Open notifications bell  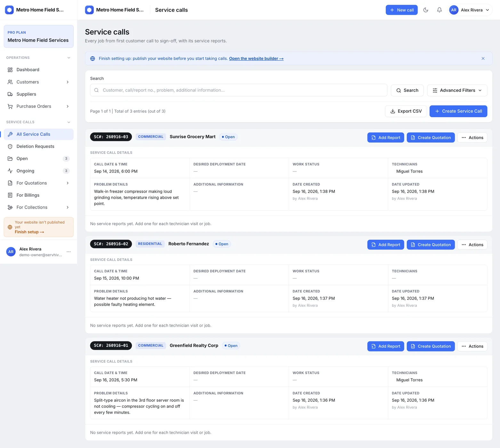[x=440, y=10]
